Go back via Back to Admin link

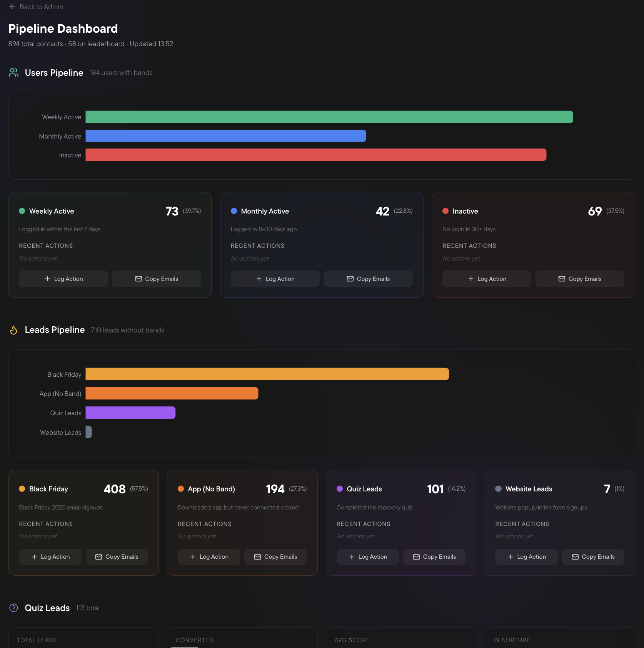[41, 7]
